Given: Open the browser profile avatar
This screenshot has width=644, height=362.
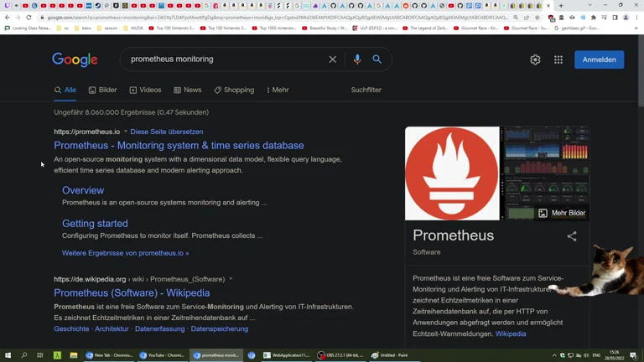Looking at the screenshot, I should [626, 18].
